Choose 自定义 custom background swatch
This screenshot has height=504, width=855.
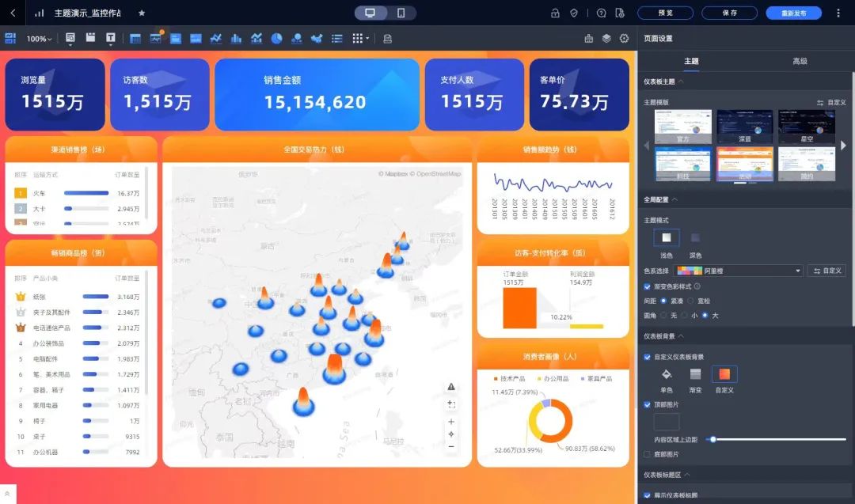pyautogui.click(x=724, y=374)
